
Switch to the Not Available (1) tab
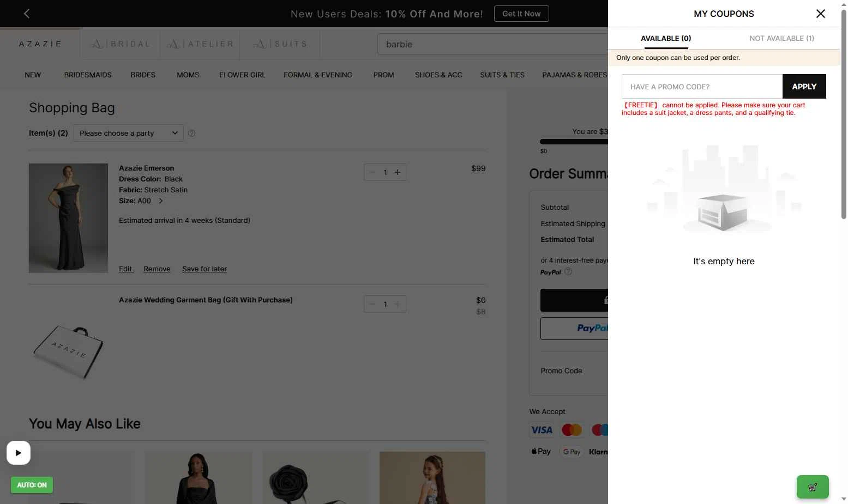point(781,38)
